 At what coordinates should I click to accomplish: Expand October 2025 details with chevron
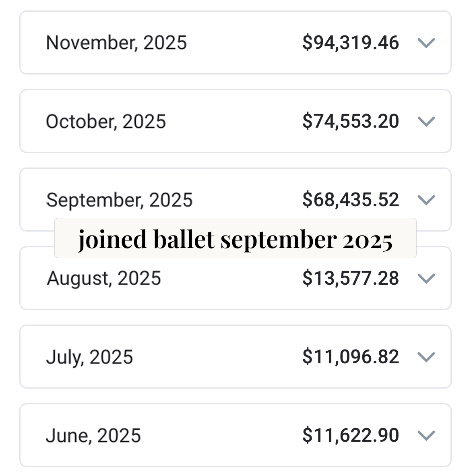[x=426, y=121]
